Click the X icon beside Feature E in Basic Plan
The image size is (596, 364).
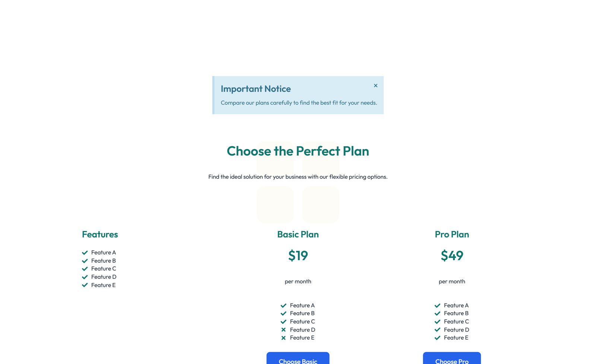(x=283, y=338)
